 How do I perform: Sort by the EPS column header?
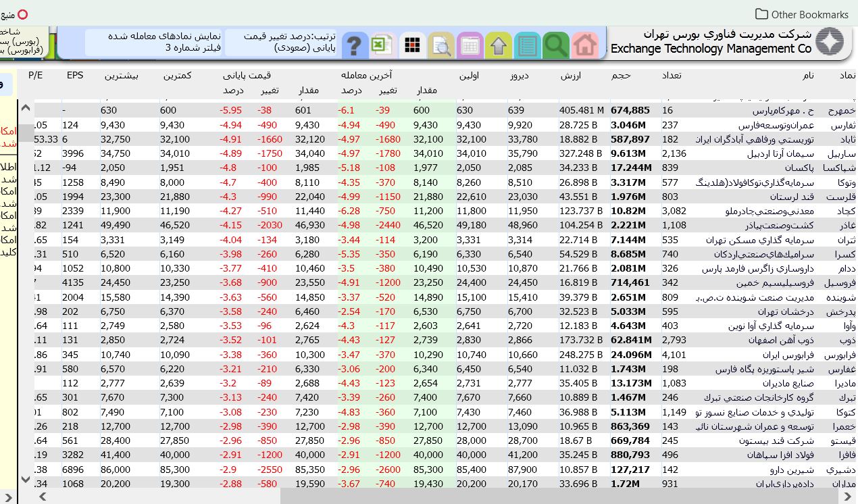[x=75, y=75]
